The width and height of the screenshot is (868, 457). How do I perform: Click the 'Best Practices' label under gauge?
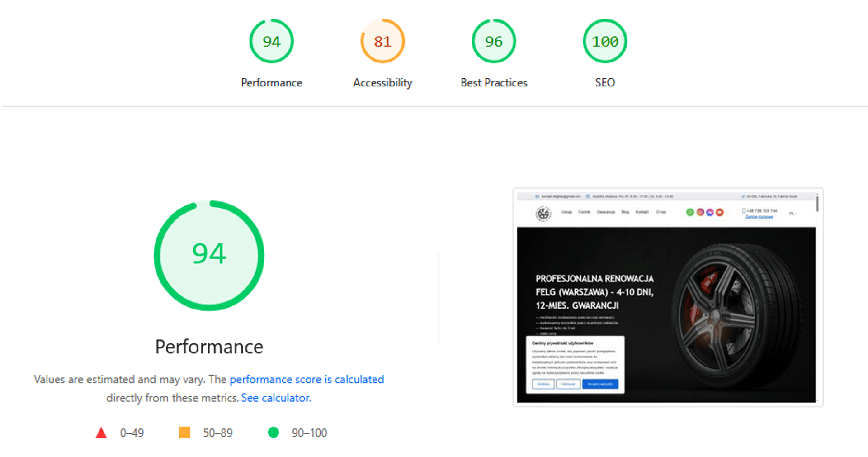(x=494, y=82)
